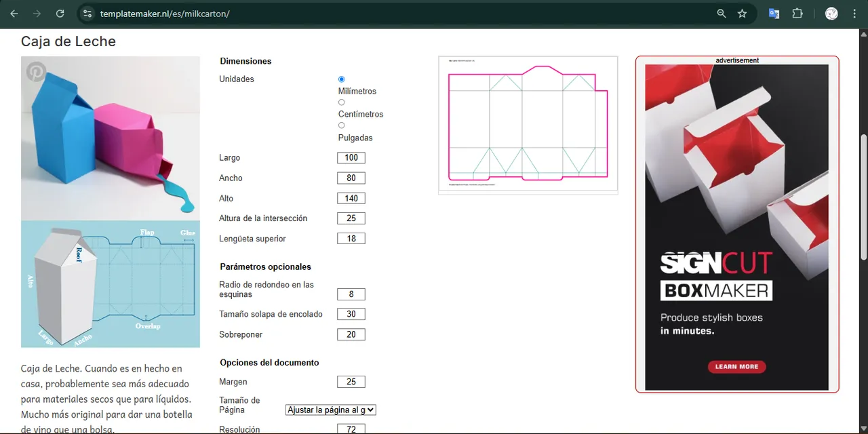868x434 pixels.
Task: Click the Margen input field
Action: (x=351, y=382)
